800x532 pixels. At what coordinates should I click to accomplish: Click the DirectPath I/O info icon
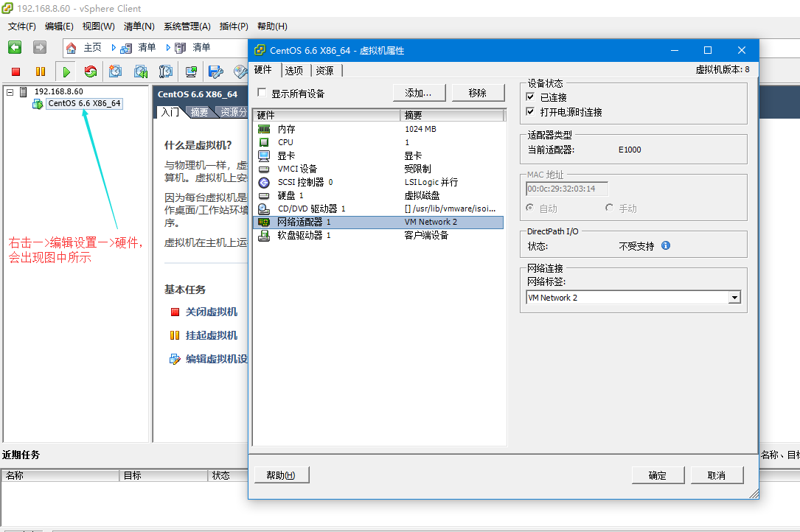(666, 245)
